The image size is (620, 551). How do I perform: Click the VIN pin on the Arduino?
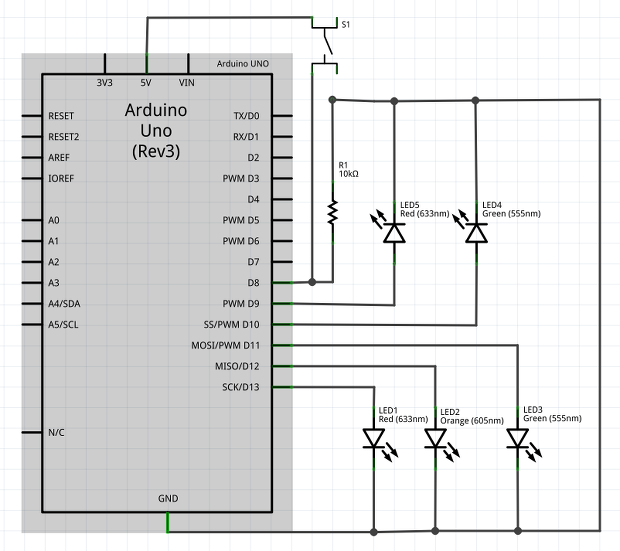pyautogui.click(x=188, y=63)
